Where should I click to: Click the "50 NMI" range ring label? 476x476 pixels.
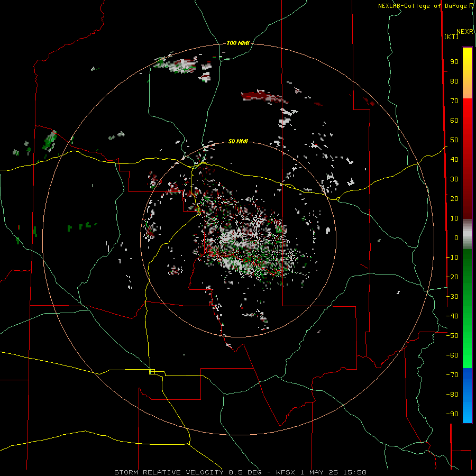tap(238, 141)
